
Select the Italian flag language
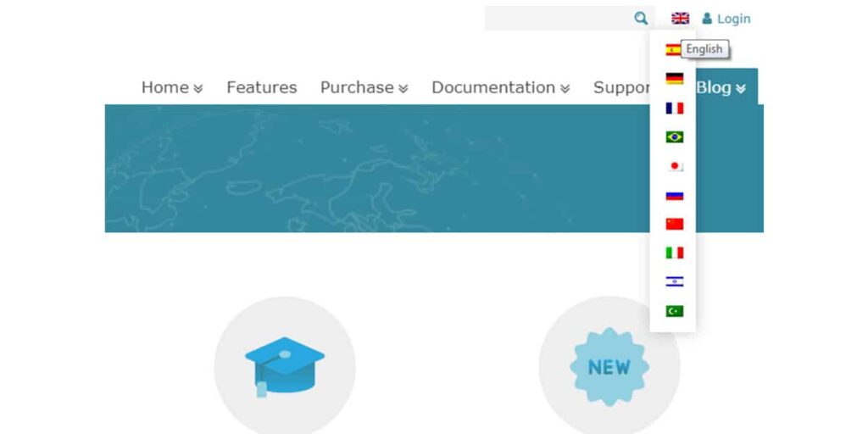point(674,253)
